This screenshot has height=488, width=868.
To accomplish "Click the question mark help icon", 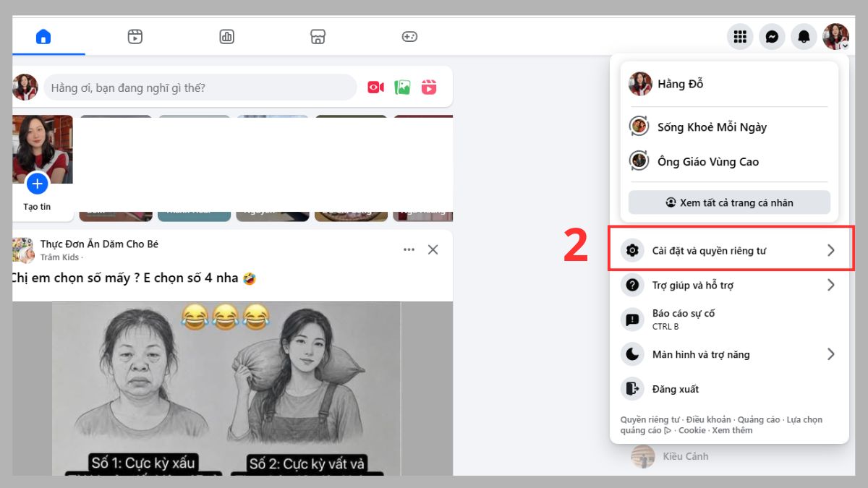I will pos(632,285).
